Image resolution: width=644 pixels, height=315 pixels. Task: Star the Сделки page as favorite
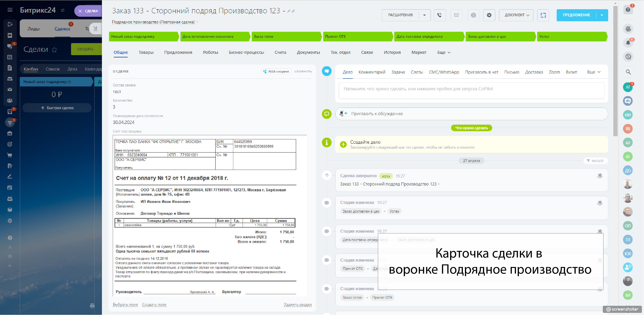coord(54,50)
